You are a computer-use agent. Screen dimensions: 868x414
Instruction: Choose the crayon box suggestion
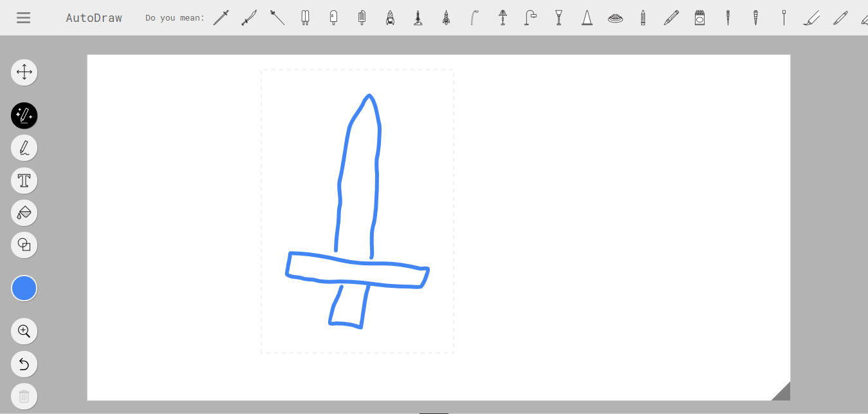pos(699,17)
